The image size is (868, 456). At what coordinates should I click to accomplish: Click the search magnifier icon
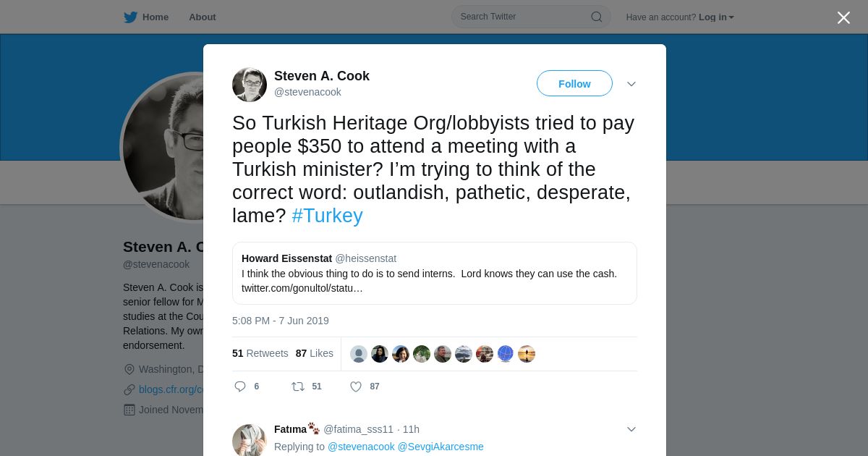[597, 17]
